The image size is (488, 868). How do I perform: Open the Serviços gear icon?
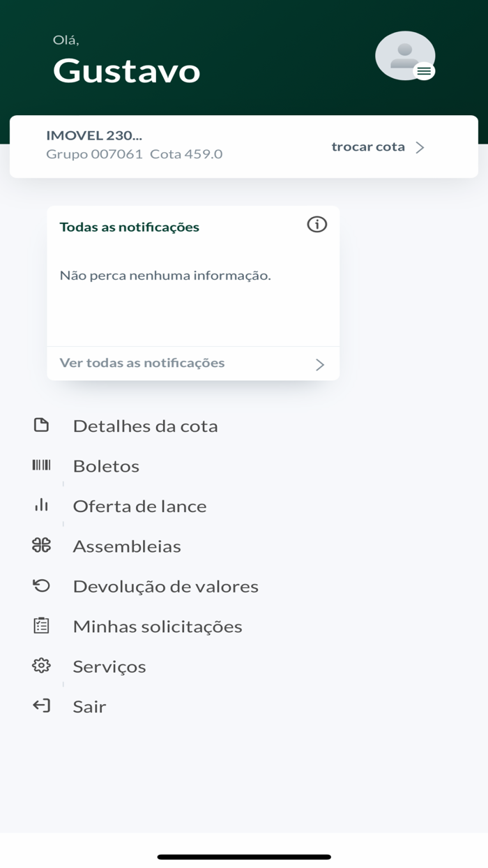(x=42, y=666)
